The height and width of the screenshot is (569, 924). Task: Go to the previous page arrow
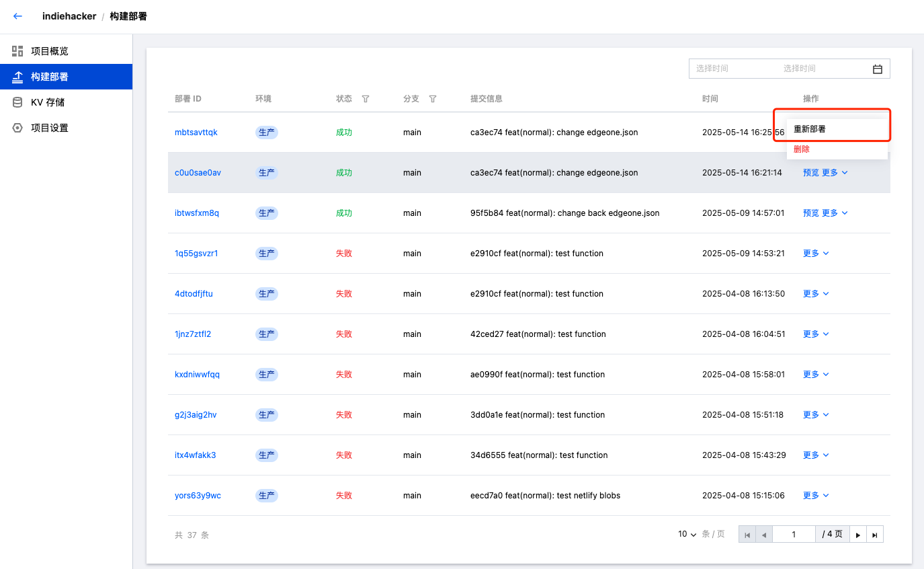click(x=764, y=535)
